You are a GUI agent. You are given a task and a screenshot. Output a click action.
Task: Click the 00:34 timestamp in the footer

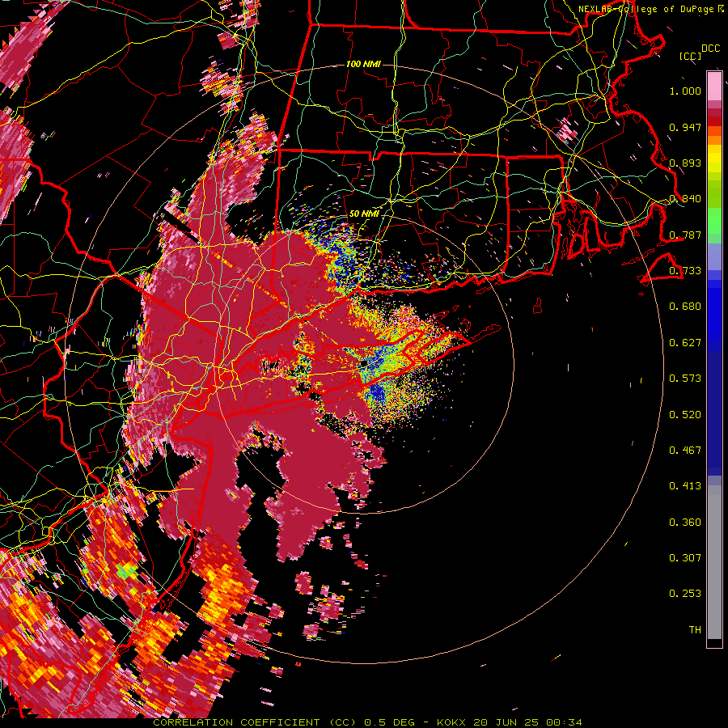(x=564, y=722)
